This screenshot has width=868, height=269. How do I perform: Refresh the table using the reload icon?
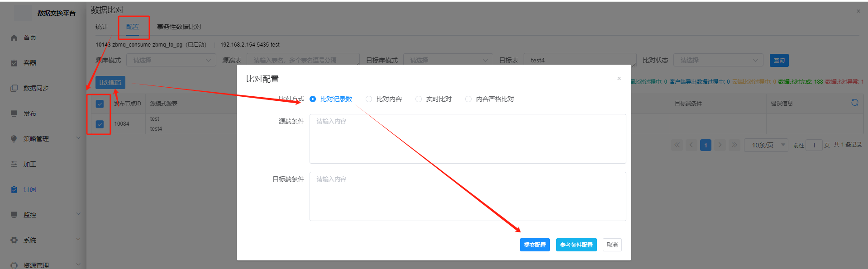coord(854,103)
